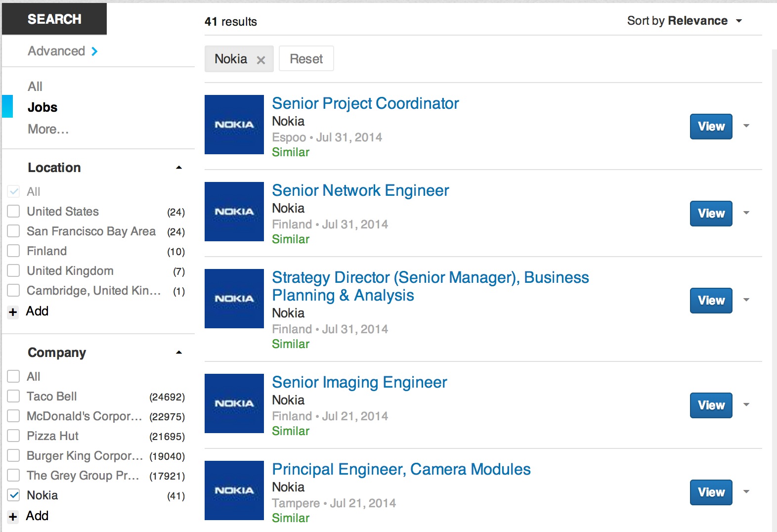Click the SEARCH header tab

point(54,19)
